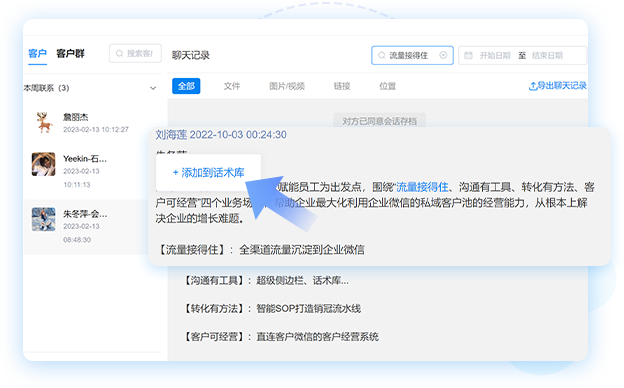Screen dimensions: 624x388
Task: Click the upload icon beside 导出聊天记录
Action: coord(532,86)
